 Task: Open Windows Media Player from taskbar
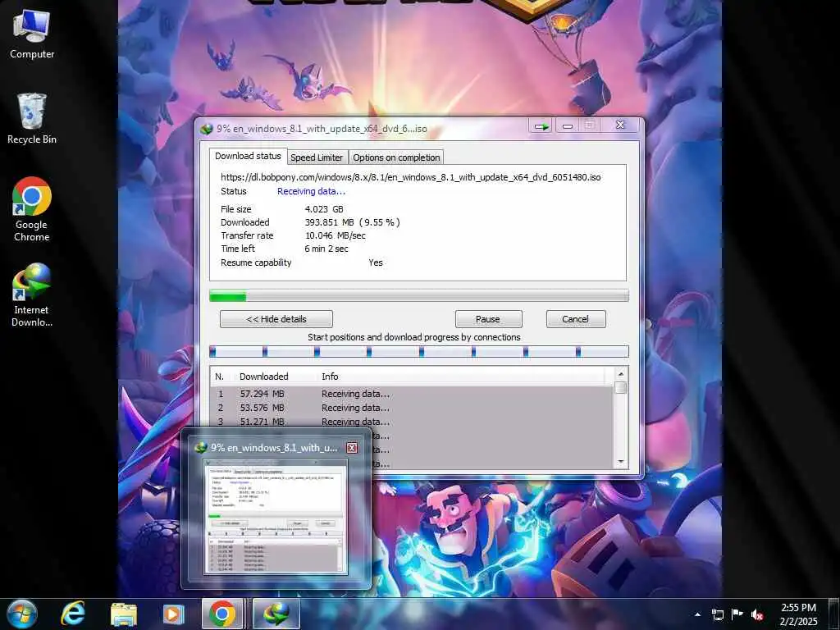[173, 614]
